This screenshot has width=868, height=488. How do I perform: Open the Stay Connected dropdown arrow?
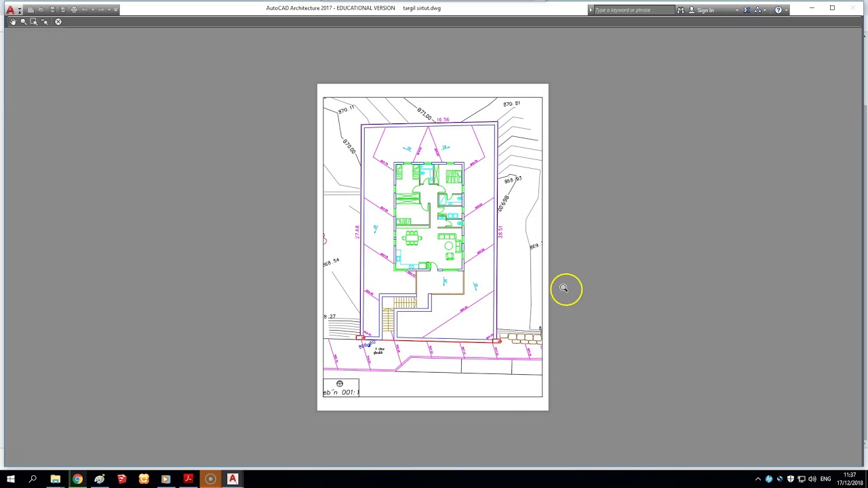765,10
